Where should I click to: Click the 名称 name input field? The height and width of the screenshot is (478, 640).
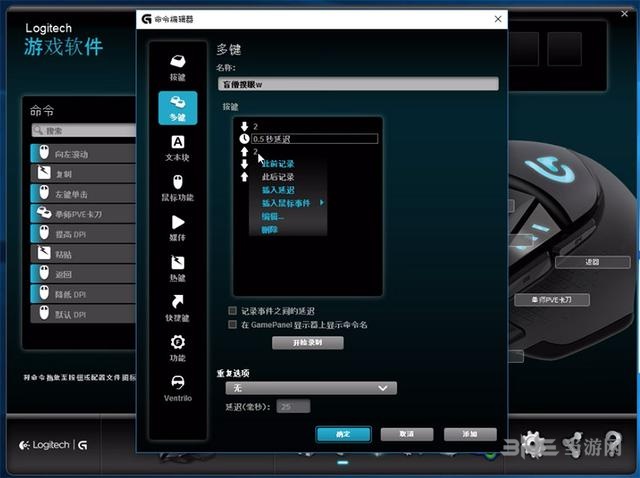click(x=358, y=84)
